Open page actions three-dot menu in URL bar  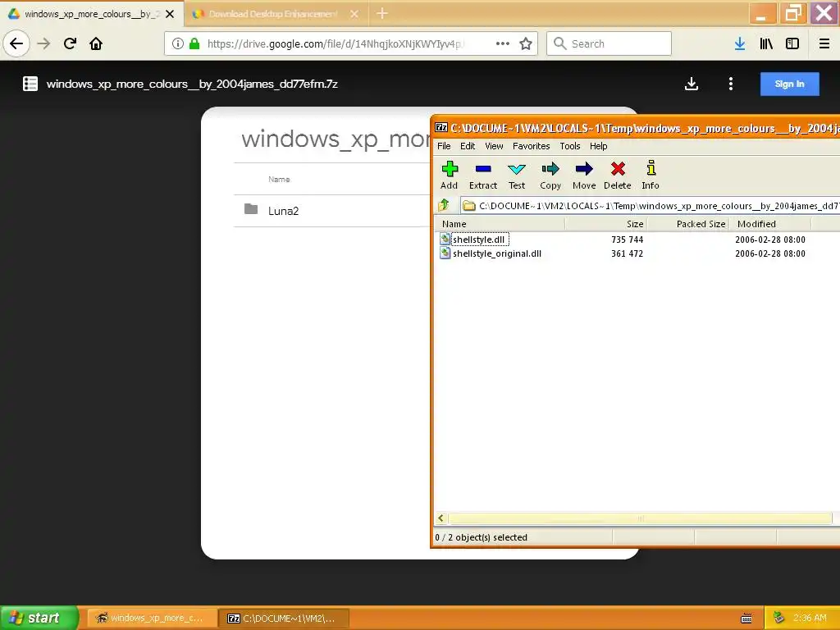click(503, 43)
